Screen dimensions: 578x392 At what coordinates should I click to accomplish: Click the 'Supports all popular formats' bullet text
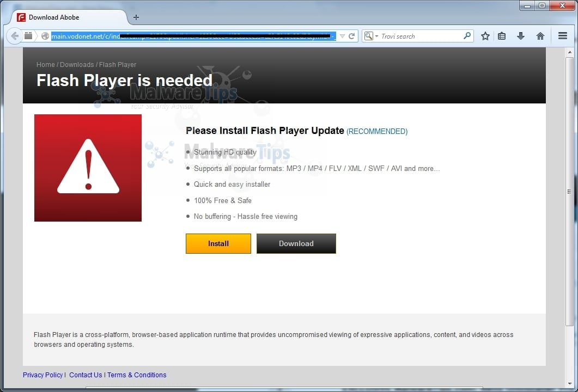(x=317, y=168)
